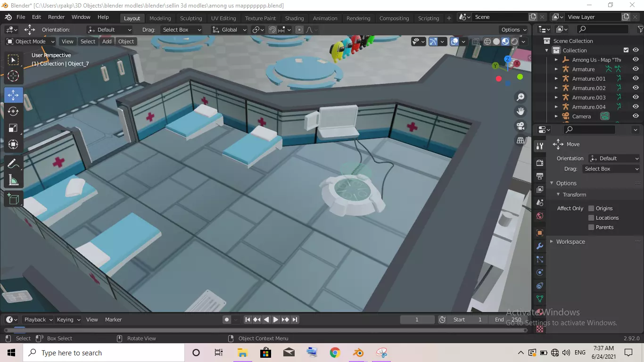The height and width of the screenshot is (362, 644).
Task: Switch to the Modeling workspace tab
Action: click(x=160, y=18)
